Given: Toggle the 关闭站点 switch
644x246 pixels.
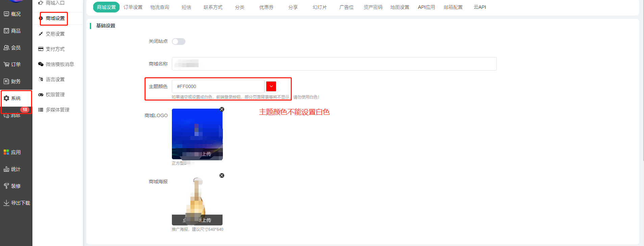Looking at the screenshot, I should [179, 42].
